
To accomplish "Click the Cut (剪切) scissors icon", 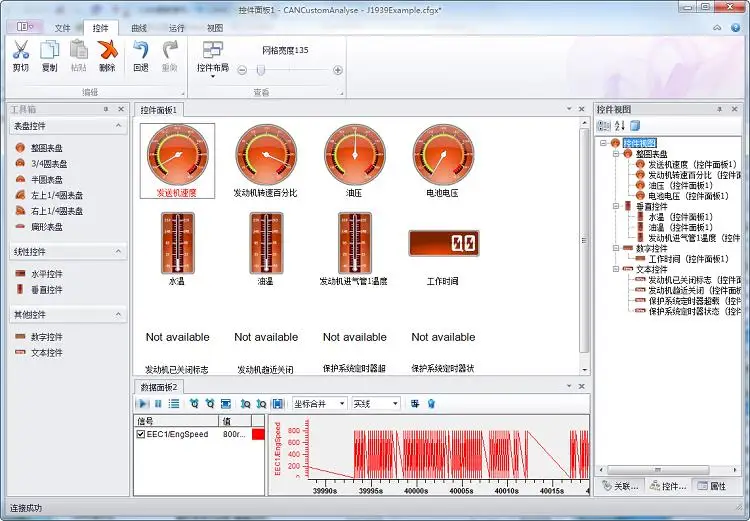I will pos(21,50).
